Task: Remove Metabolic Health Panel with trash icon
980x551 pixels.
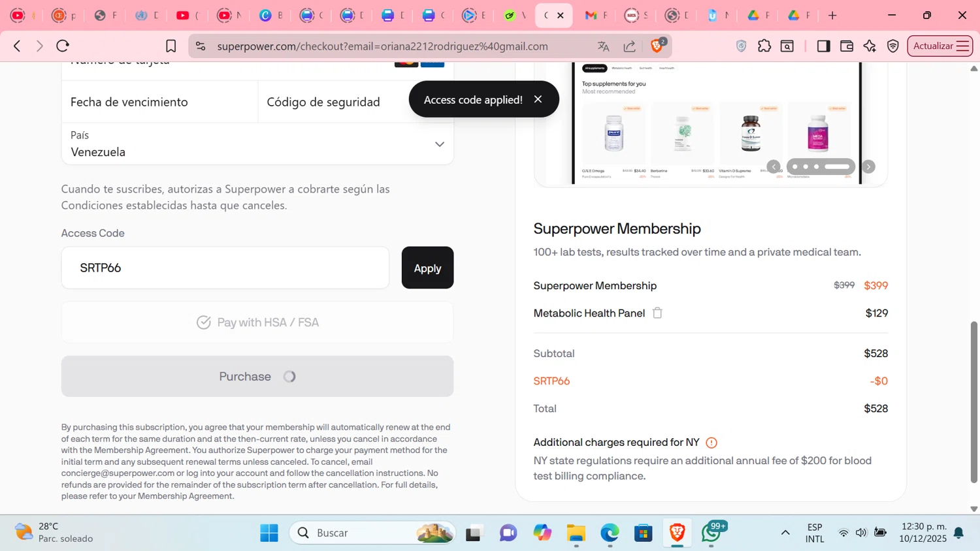Action: (657, 313)
